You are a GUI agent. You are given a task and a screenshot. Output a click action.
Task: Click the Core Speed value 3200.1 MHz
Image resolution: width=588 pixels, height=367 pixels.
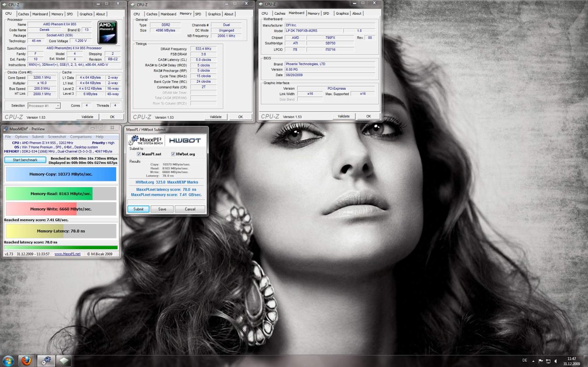pyautogui.click(x=42, y=78)
